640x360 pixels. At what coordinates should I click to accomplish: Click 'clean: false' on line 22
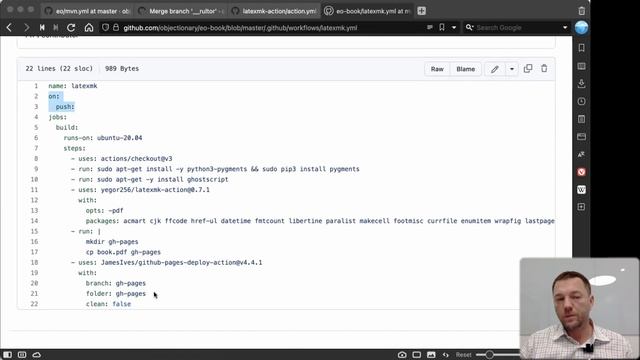108,304
